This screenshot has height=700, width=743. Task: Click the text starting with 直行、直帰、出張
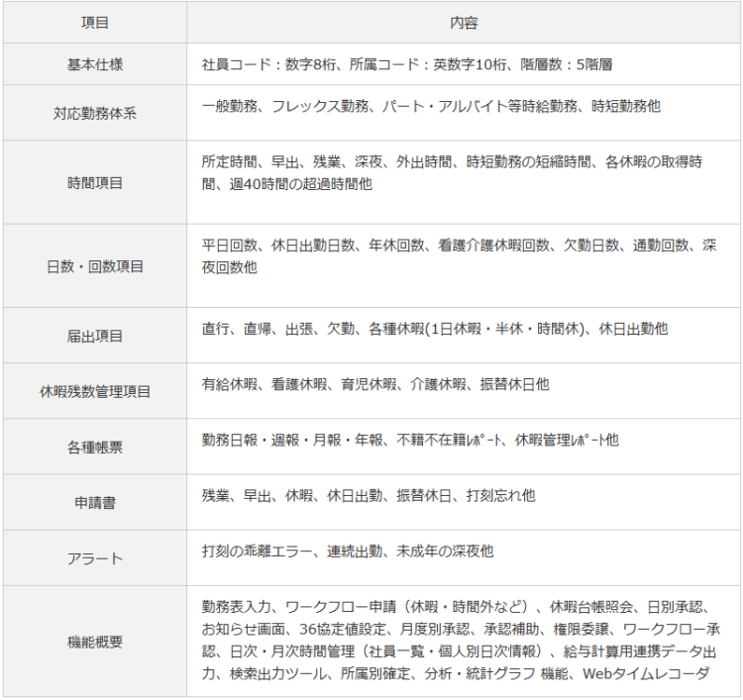[x=434, y=329]
